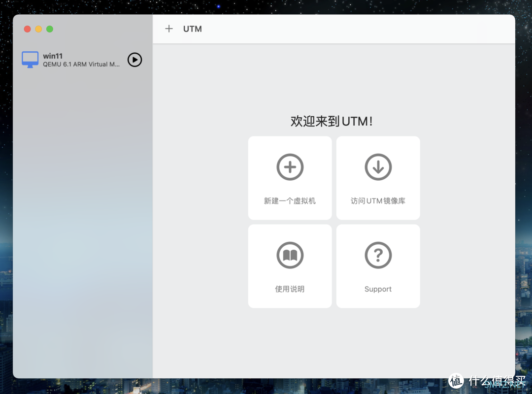
Task: Maximize the UTM window with green button
Action: click(x=50, y=29)
